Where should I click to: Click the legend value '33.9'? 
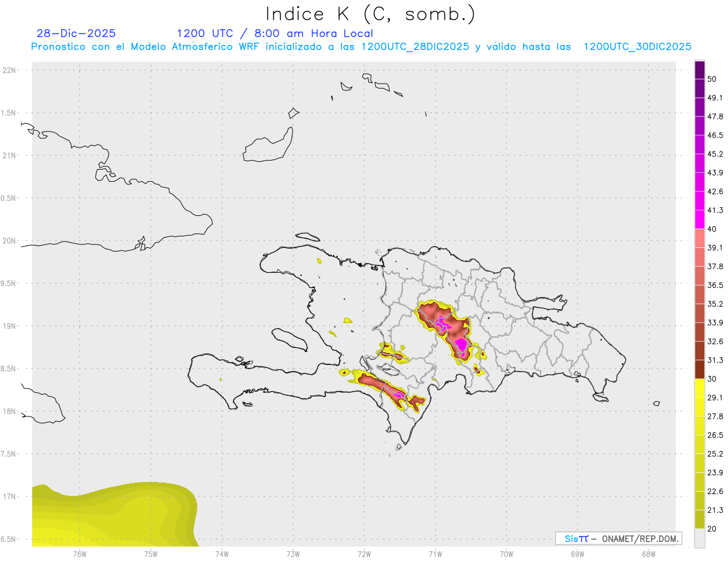[715, 323]
